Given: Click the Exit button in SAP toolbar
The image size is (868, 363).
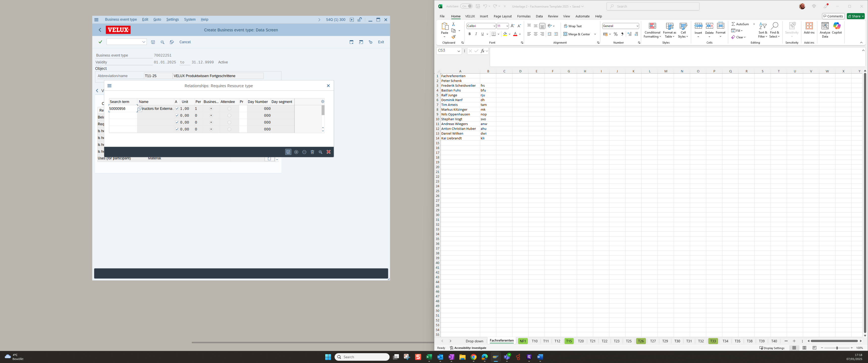Looking at the screenshot, I should 381,42.
